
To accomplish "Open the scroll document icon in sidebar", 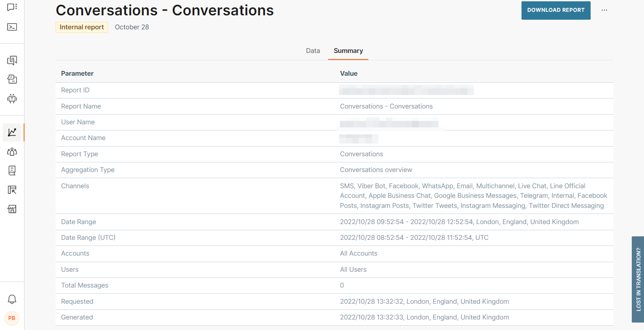I will click(x=12, y=171).
